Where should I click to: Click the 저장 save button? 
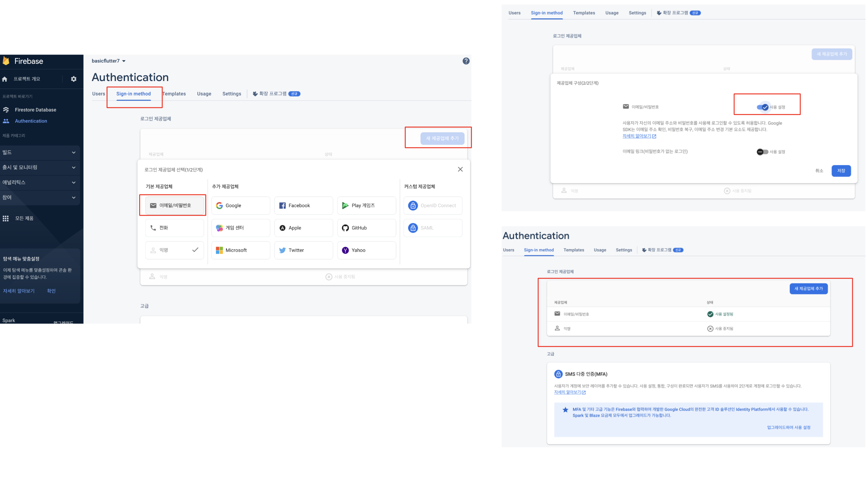841,171
